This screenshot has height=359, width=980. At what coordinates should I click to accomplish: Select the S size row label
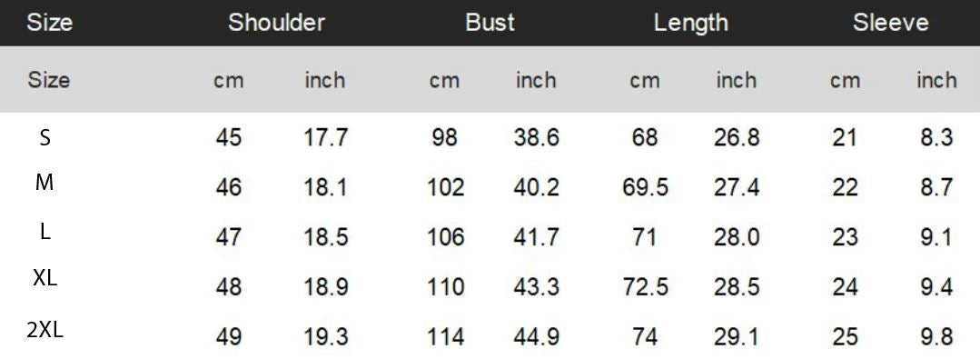[45, 137]
